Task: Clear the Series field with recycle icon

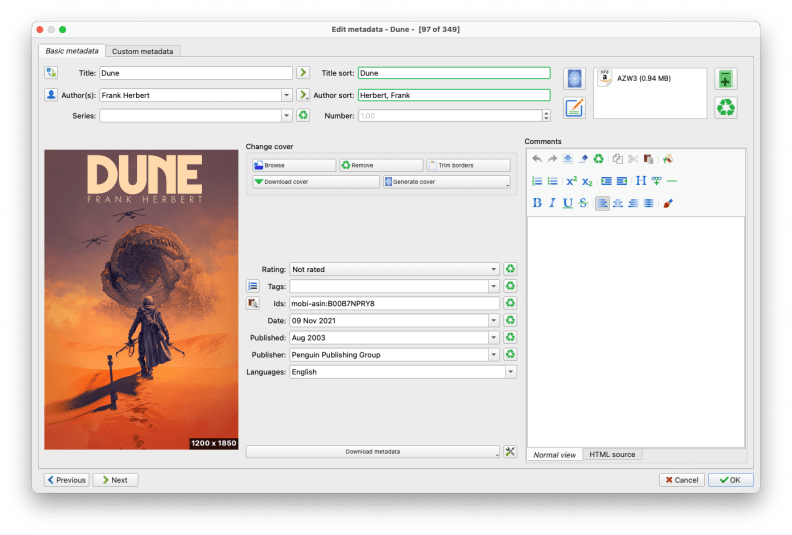Action: (x=303, y=116)
